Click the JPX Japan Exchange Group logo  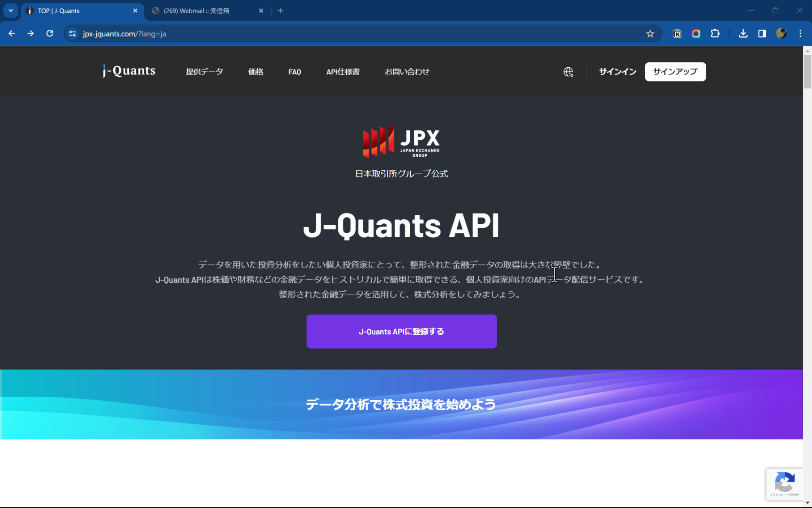click(x=401, y=142)
